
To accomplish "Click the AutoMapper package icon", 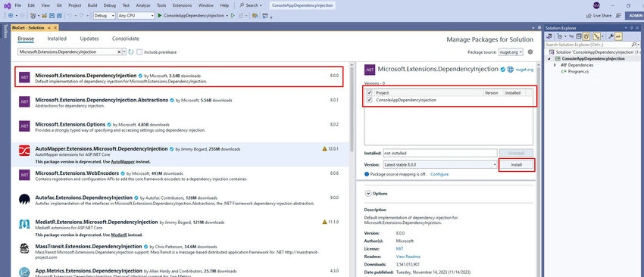I will [x=24, y=151].
